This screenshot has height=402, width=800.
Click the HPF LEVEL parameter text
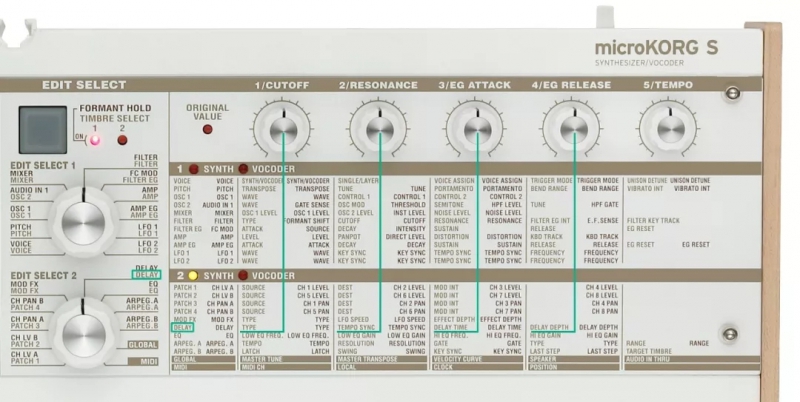click(507, 205)
